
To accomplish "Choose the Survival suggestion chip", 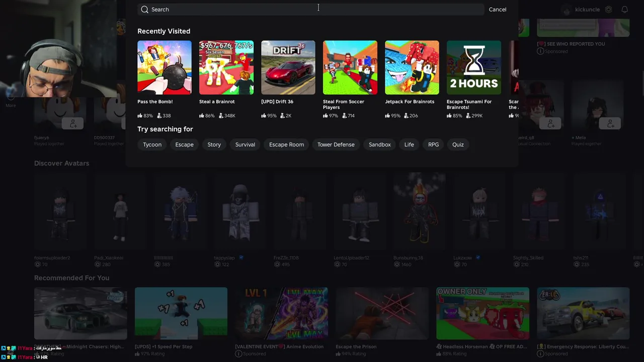I will [x=245, y=145].
